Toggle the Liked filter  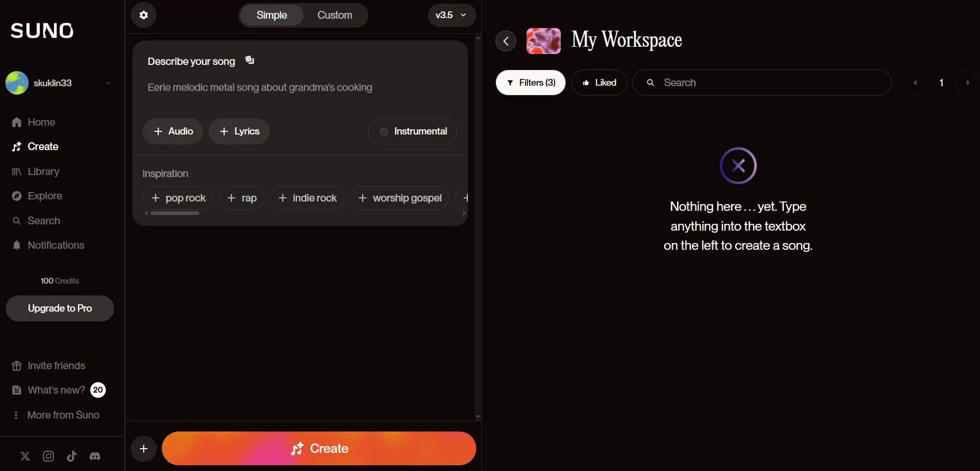(x=599, y=83)
